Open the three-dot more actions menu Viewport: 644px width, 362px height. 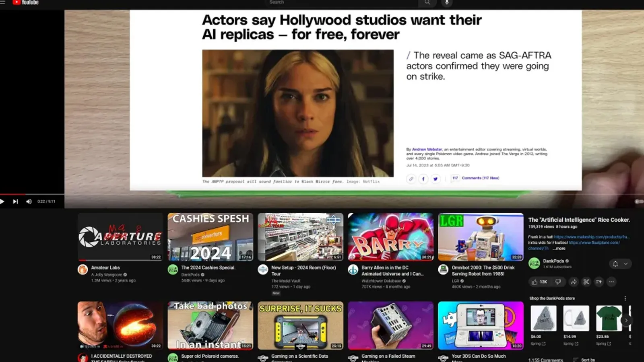[611, 282]
